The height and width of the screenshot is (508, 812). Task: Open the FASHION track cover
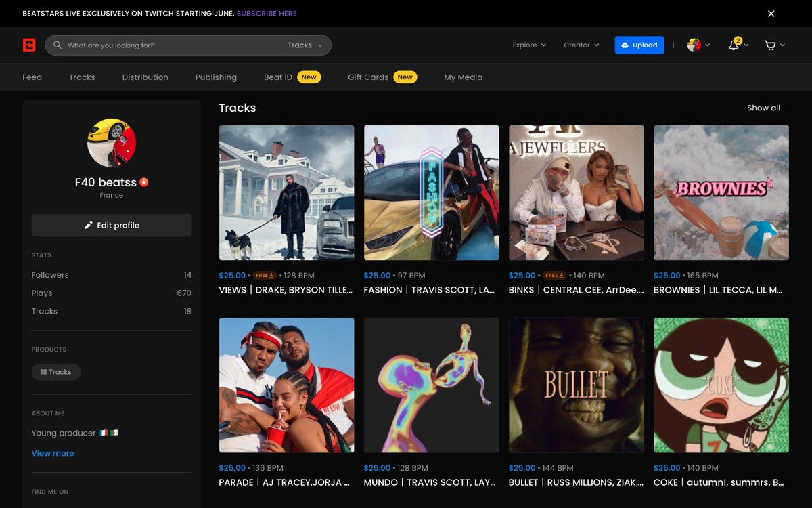point(432,192)
